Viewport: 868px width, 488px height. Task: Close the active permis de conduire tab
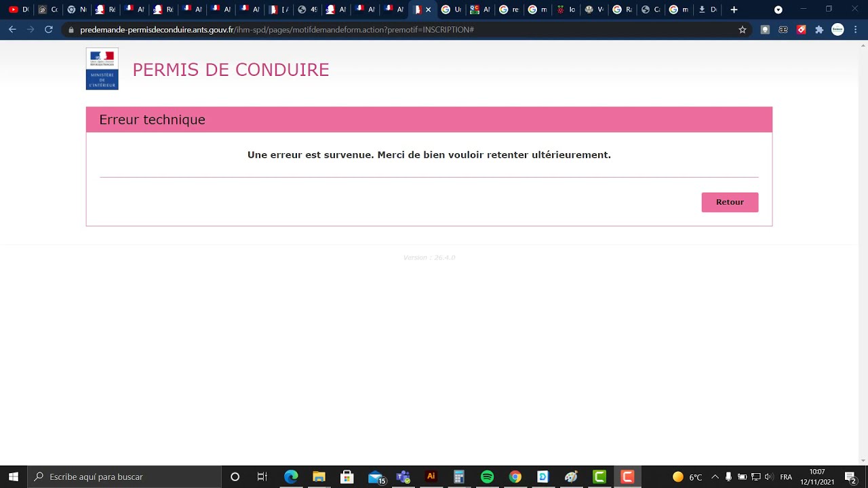coord(428,9)
